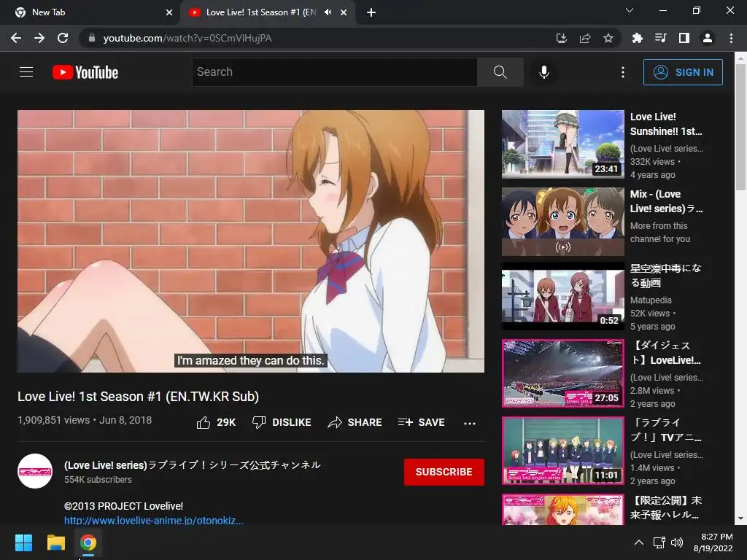Go to YouTube home via logo
The height and width of the screenshot is (560, 747).
click(85, 72)
